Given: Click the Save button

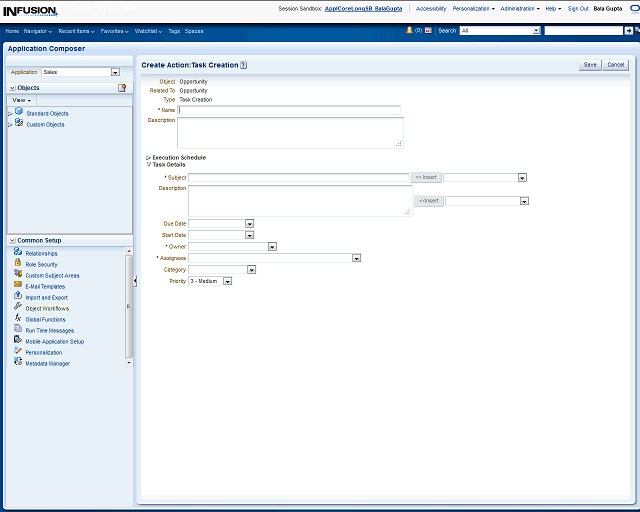Looking at the screenshot, I should (x=590, y=64).
